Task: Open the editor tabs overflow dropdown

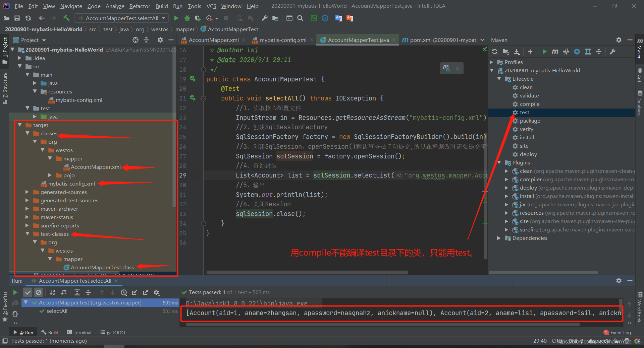Action: coord(482,40)
